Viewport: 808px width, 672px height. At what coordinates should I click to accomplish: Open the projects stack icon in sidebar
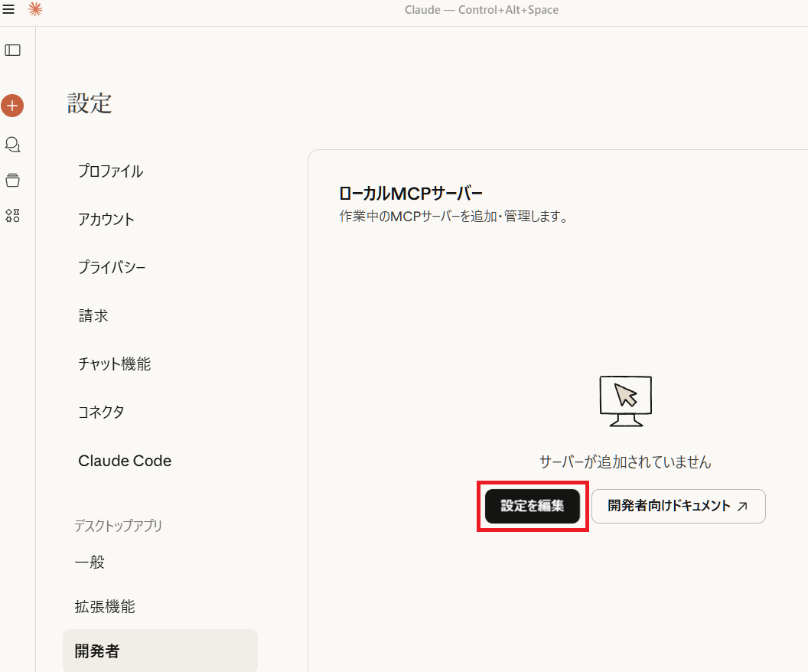click(x=12, y=181)
